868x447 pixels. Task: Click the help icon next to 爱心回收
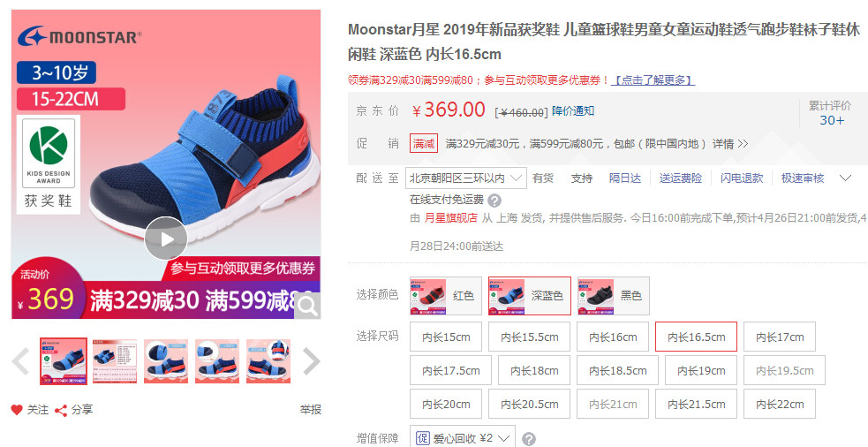point(529,439)
